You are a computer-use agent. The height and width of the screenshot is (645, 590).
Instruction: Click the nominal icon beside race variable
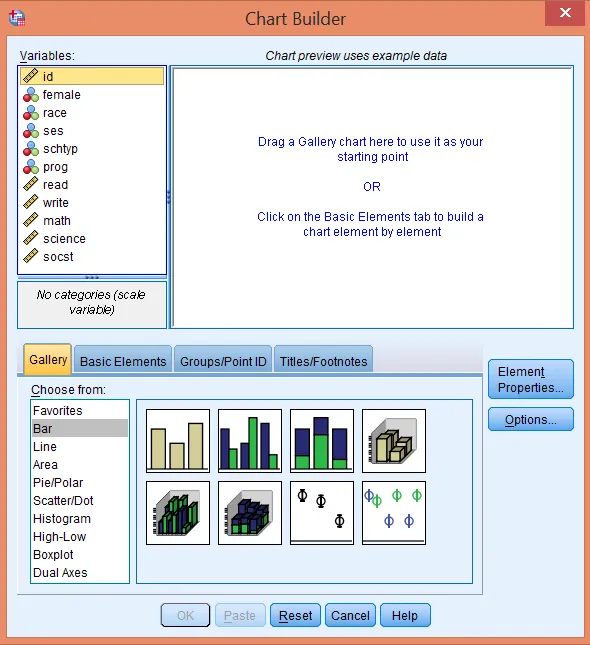(x=30, y=113)
